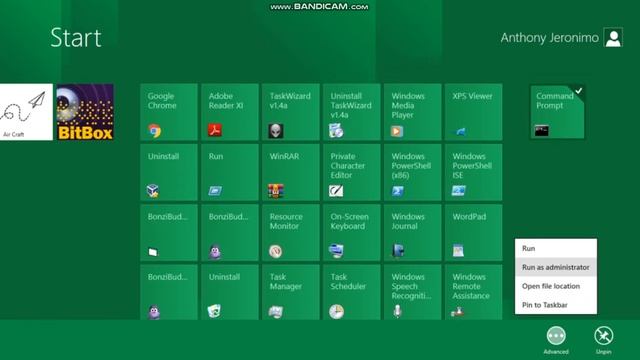640x360 pixels.
Task: Open the XPS Viewer tile
Action: click(x=473, y=112)
